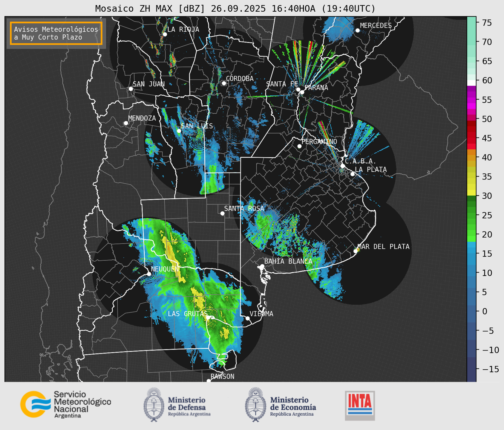Viewport: 504px width, 430px height.
Task: Click the PERGAMINO city marker dot
Action: point(299,146)
